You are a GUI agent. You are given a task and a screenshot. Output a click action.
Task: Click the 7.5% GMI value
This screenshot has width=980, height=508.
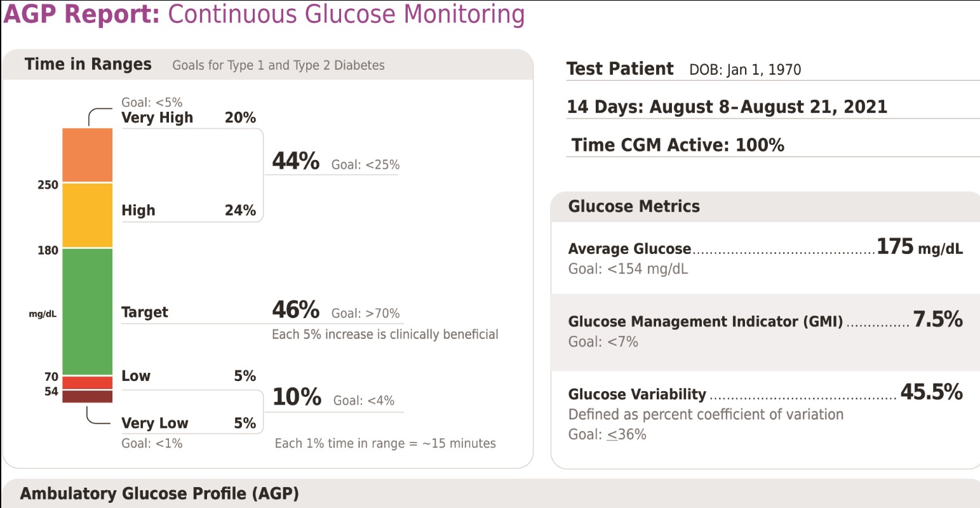click(937, 319)
